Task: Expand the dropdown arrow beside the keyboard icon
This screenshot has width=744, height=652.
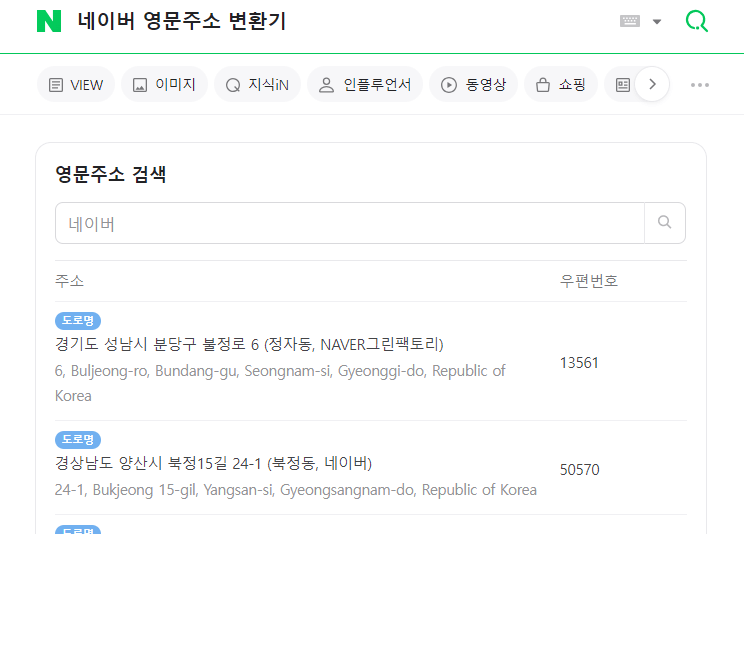Action: tap(657, 21)
